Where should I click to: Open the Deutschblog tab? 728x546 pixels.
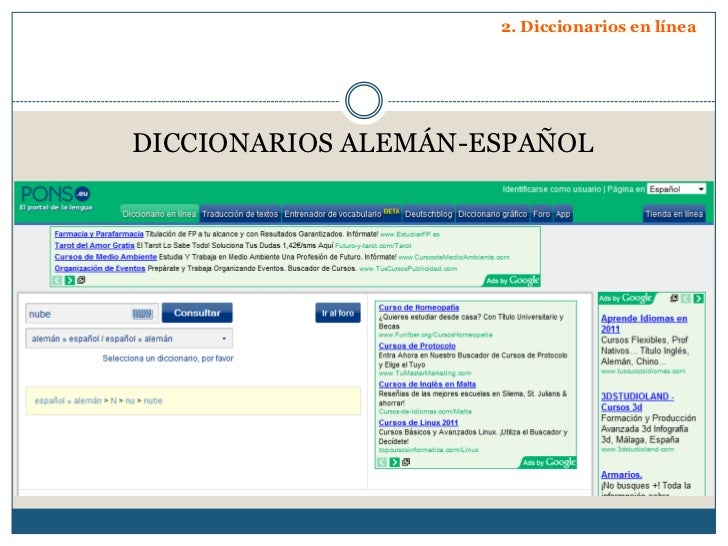[429, 214]
